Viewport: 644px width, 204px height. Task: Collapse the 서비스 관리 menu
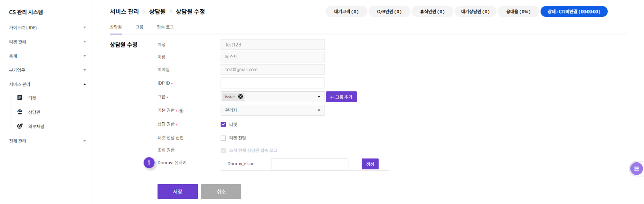(47, 84)
